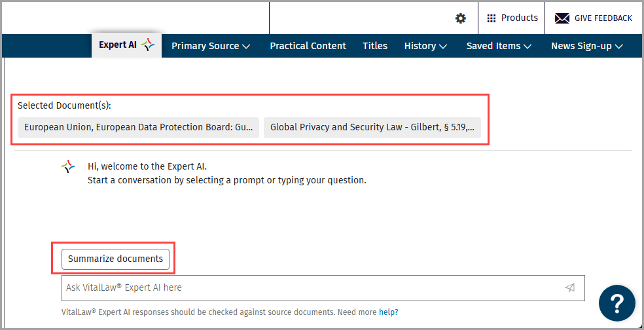Viewport: 644px width, 330px height.
Task: Click the Summarize documents button
Action: pos(115,259)
